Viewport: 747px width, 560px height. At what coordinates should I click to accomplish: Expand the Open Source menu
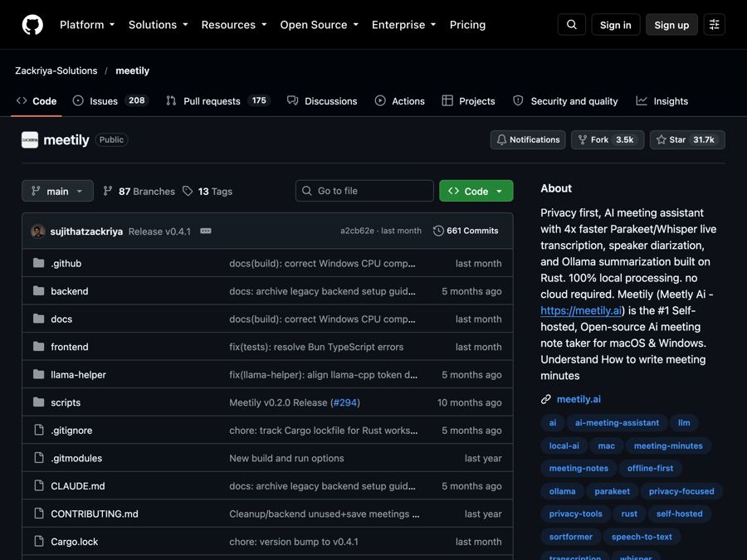coord(320,25)
